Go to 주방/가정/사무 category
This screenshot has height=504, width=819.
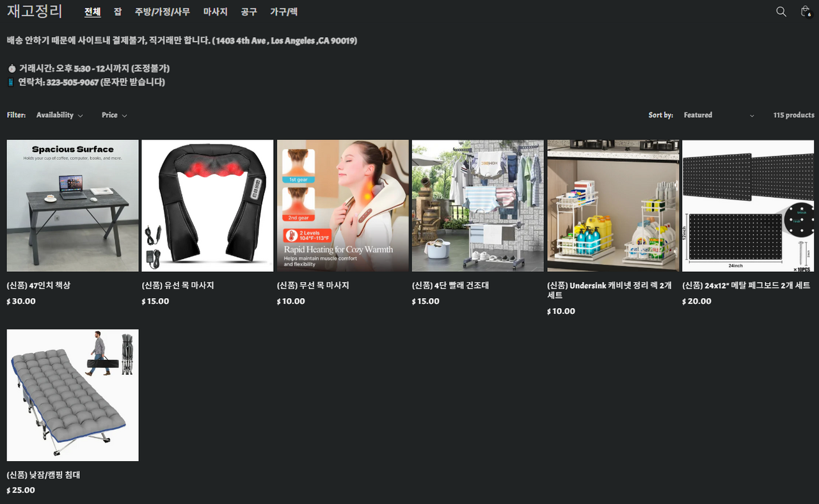[x=163, y=12]
